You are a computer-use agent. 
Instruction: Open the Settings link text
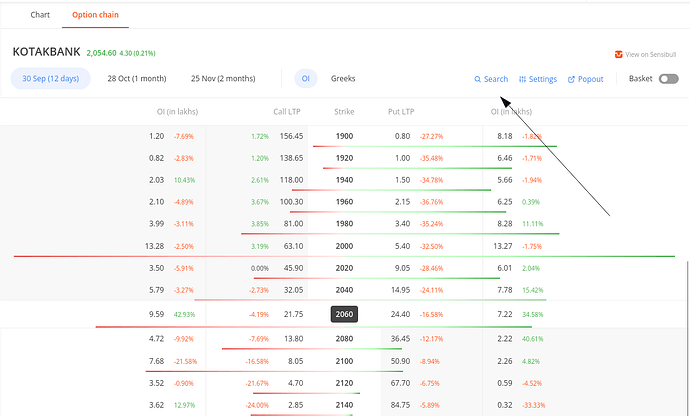click(x=543, y=79)
